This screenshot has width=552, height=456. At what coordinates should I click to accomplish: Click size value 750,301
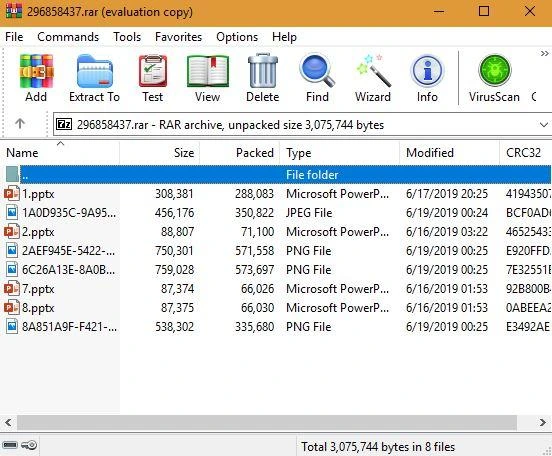point(175,251)
